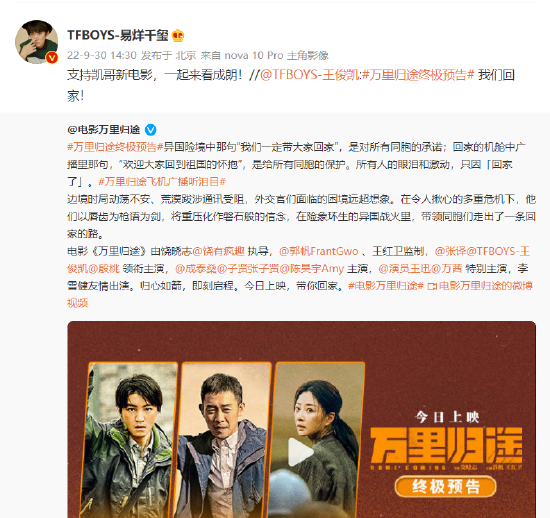Open the @成泰燊 mention

pos(196,269)
